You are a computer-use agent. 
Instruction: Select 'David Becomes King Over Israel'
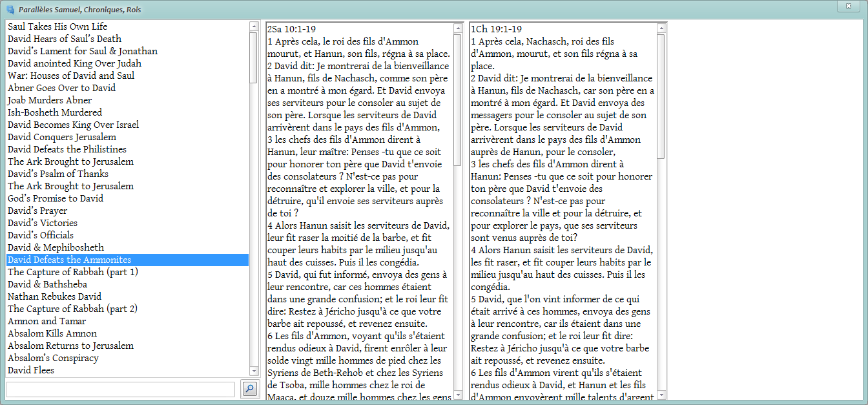click(x=127, y=125)
